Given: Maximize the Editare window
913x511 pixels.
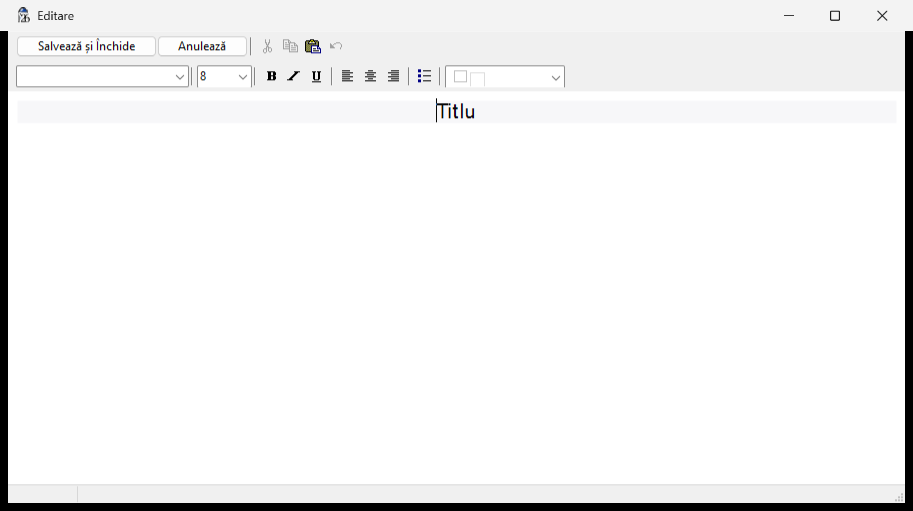Looking at the screenshot, I should 835,16.
